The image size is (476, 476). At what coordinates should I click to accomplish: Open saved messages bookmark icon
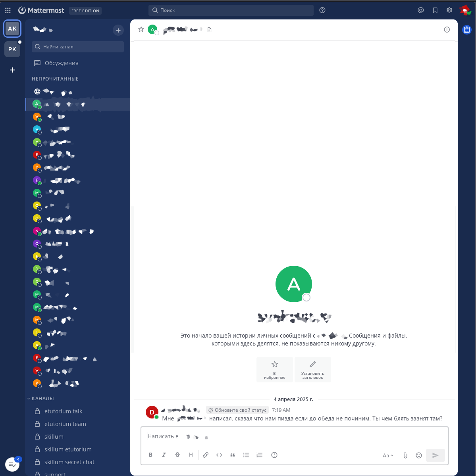[x=435, y=10]
